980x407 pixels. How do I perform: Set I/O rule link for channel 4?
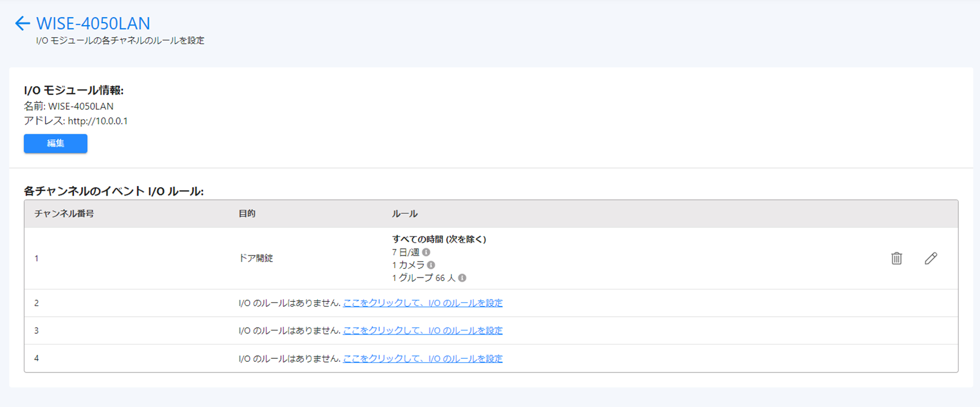click(423, 358)
